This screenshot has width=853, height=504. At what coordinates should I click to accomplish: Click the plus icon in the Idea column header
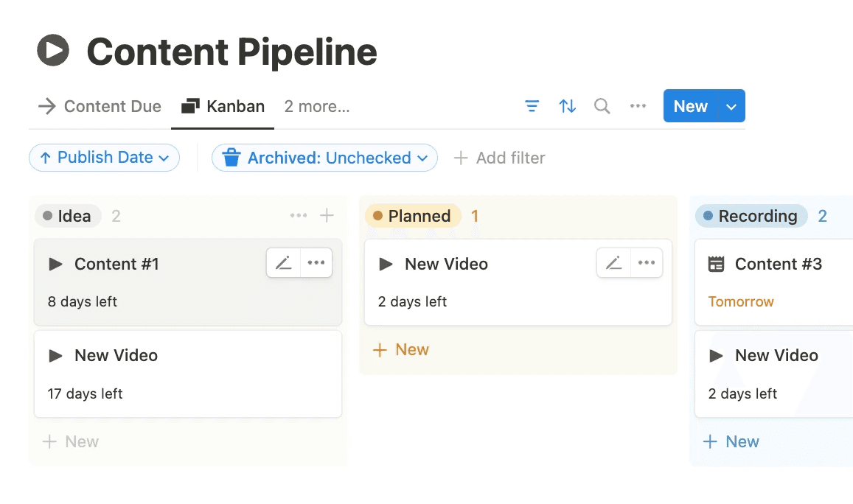327,216
